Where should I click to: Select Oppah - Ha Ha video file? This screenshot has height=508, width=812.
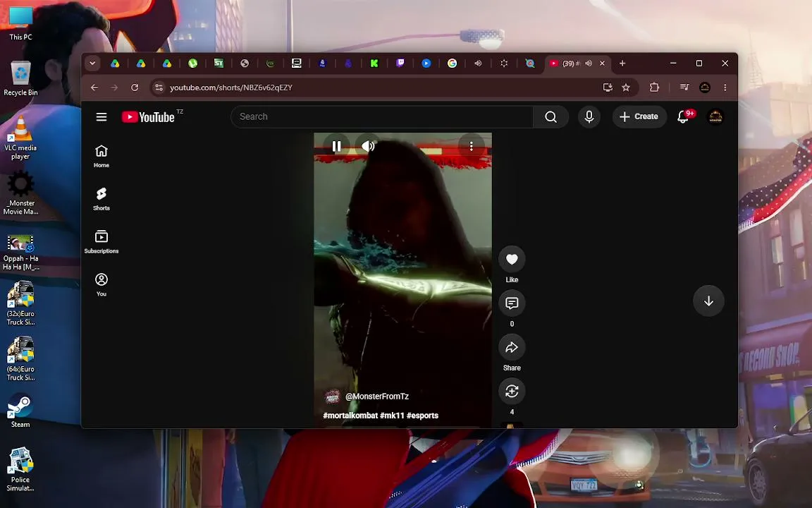point(20,253)
